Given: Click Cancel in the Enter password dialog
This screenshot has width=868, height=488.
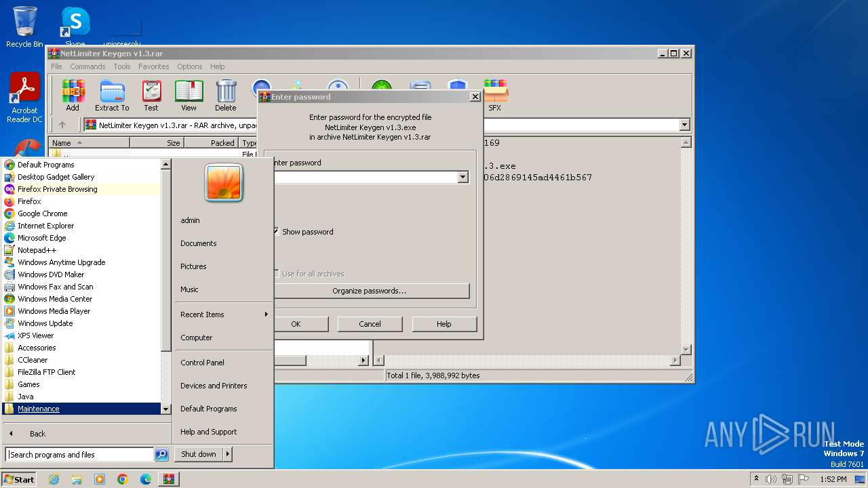Looking at the screenshot, I should pos(370,324).
